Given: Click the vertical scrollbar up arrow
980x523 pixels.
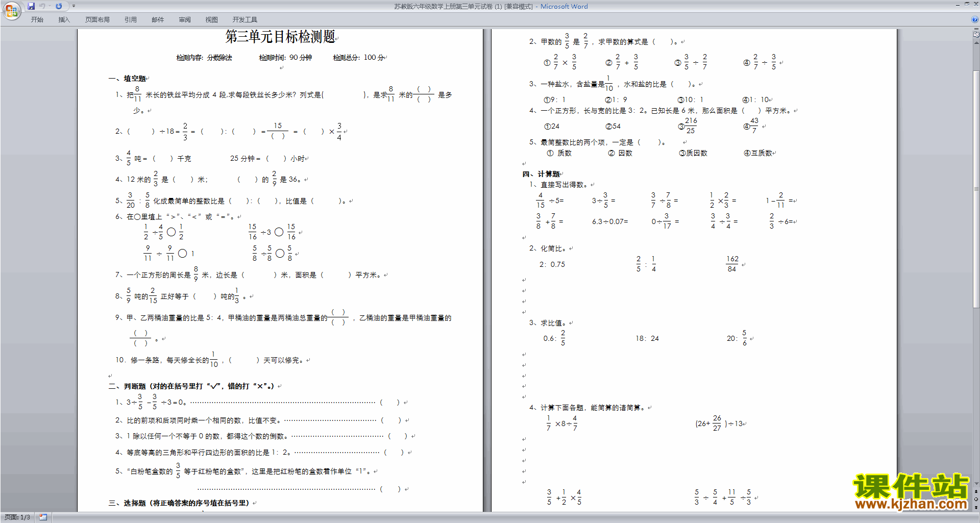Looking at the screenshot, I should click(976, 42).
